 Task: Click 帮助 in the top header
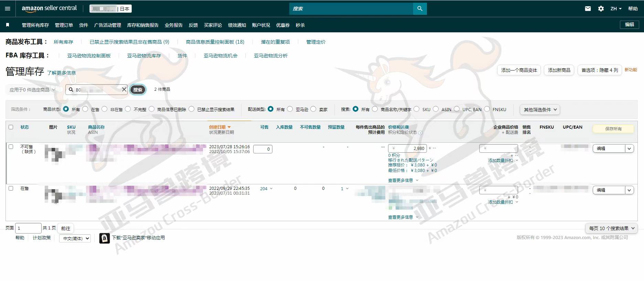(633, 9)
